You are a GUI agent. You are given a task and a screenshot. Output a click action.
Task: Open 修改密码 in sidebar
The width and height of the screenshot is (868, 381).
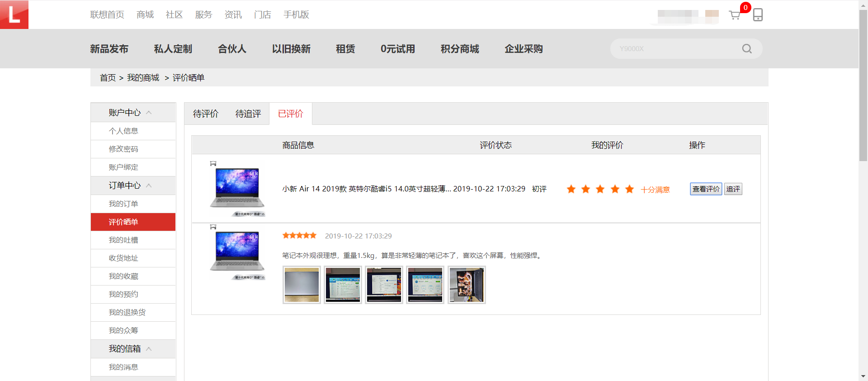[133, 149]
